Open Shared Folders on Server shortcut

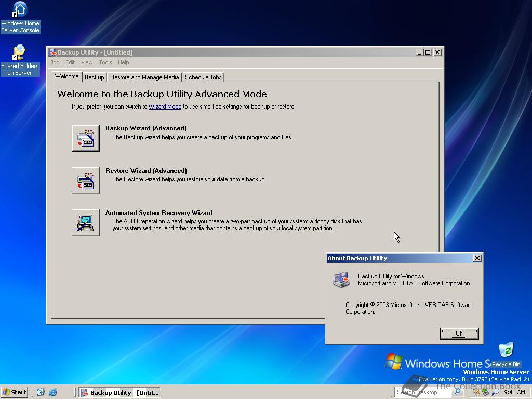(20, 60)
